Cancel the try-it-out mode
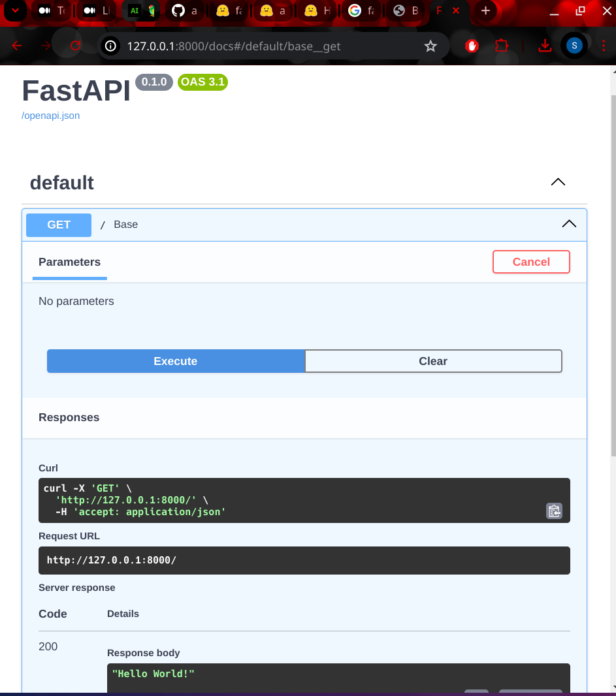This screenshot has height=696, width=616. click(531, 261)
